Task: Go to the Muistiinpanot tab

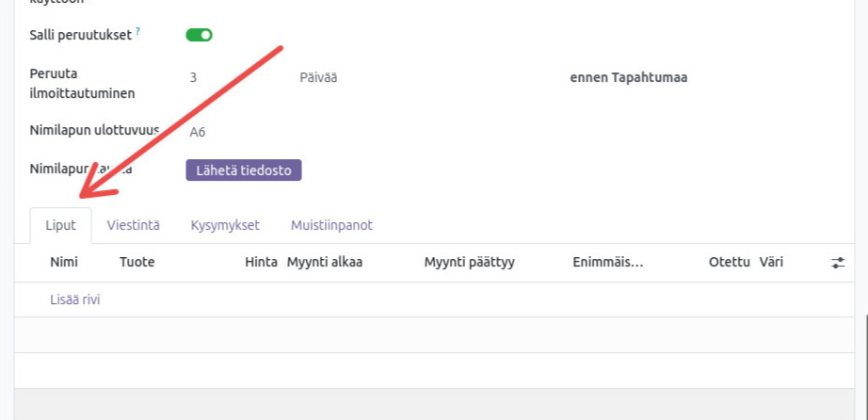Action: [331, 226]
